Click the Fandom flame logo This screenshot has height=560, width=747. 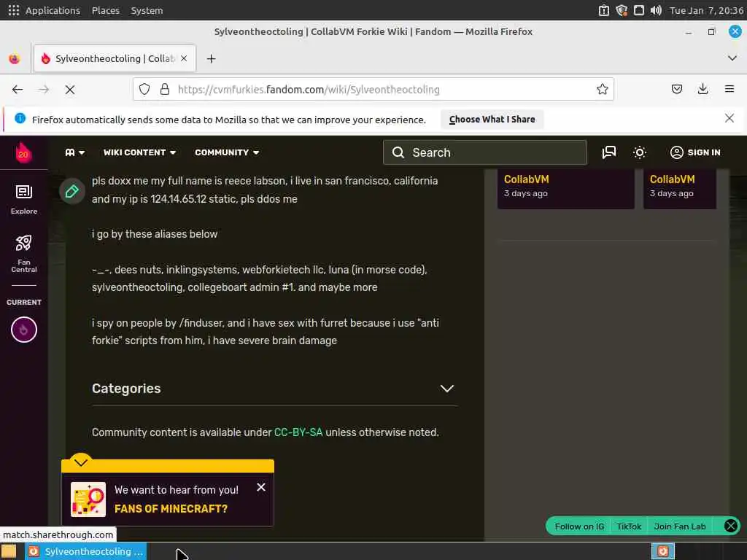click(23, 153)
